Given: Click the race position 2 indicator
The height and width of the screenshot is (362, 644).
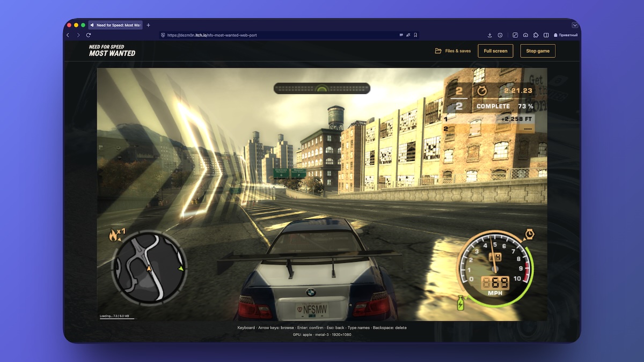Looking at the screenshot, I should click(459, 91).
